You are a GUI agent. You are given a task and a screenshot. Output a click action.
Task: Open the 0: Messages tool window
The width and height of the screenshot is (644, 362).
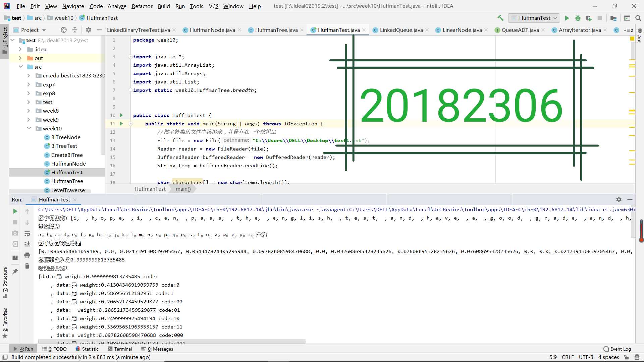157,349
